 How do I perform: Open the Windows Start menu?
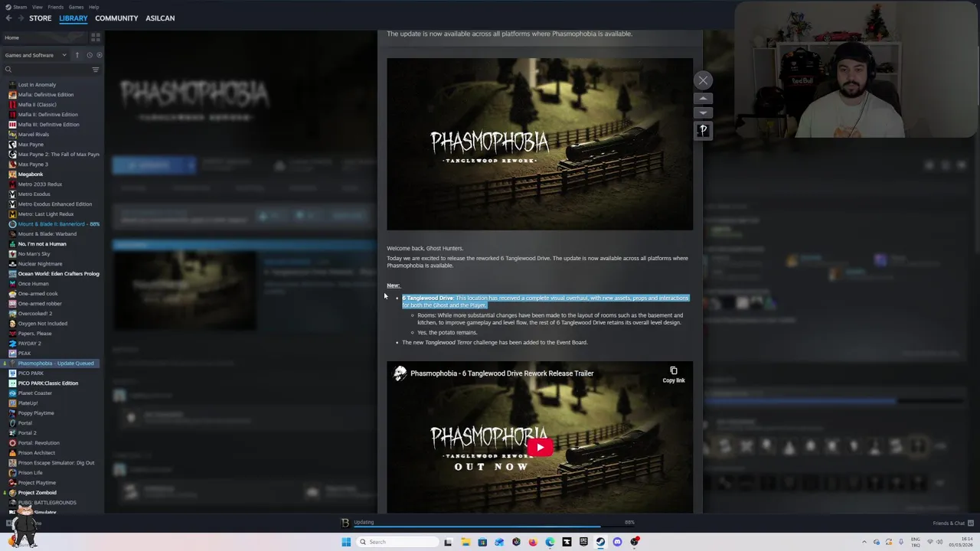point(346,542)
